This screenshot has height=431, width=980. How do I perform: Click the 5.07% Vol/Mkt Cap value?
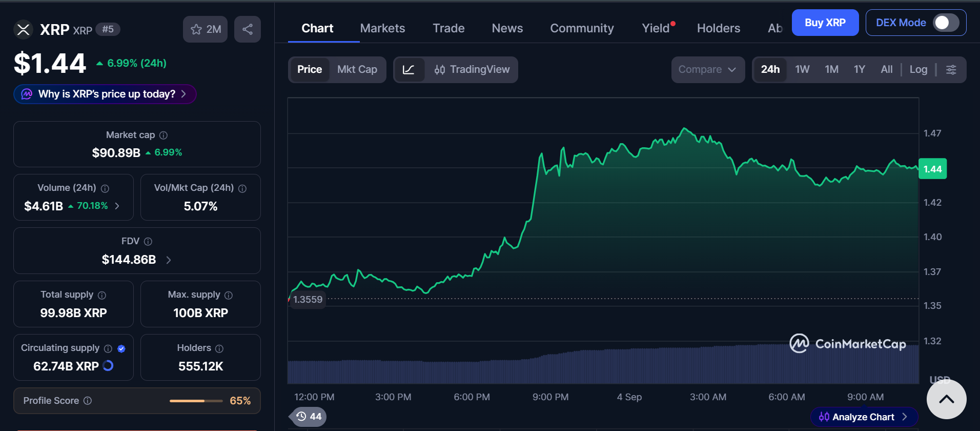201,206
